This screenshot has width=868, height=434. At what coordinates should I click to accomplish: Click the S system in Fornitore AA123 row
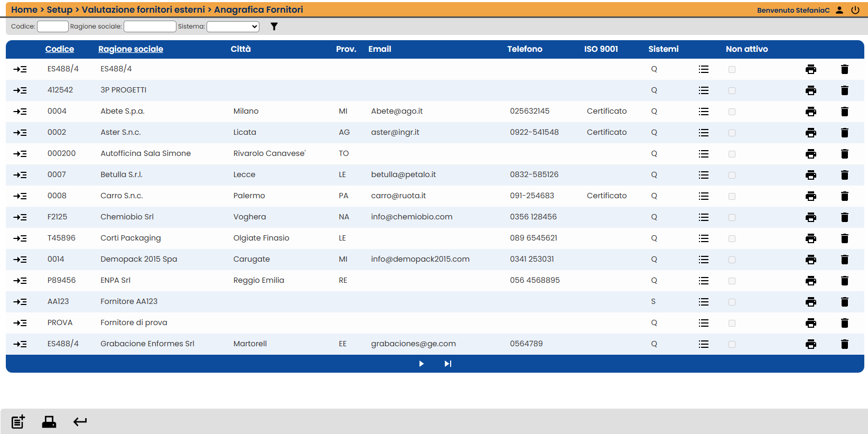point(654,301)
